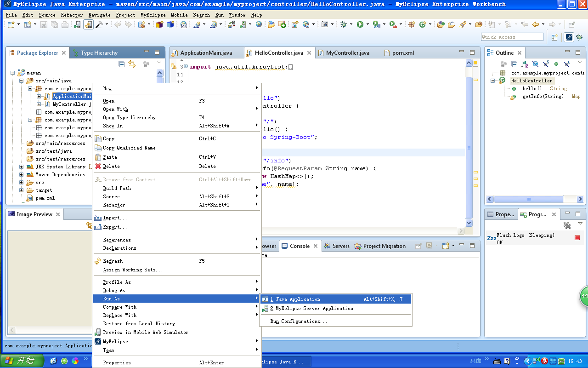Open the MyEclipse menu in menu bar
Image resolution: width=588 pixels, height=368 pixels.
153,15
